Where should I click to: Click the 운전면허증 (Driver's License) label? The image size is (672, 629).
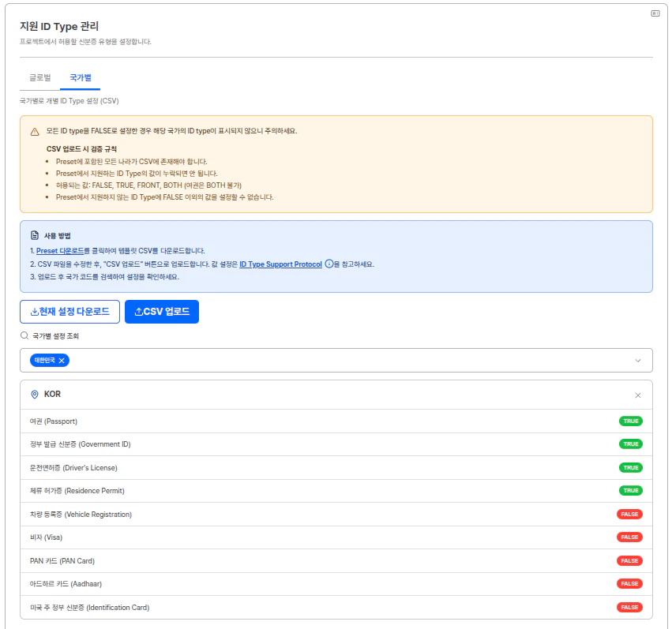pyautogui.click(x=73, y=468)
